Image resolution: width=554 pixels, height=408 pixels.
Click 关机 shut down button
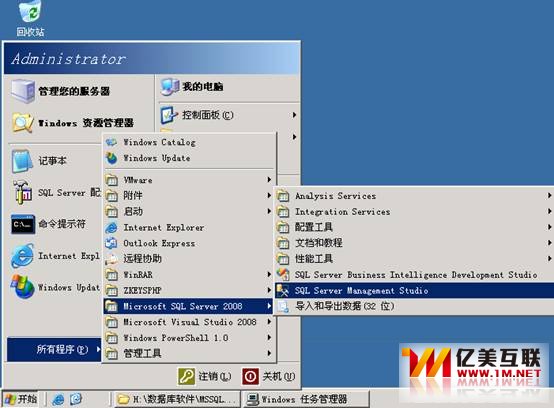click(269, 377)
